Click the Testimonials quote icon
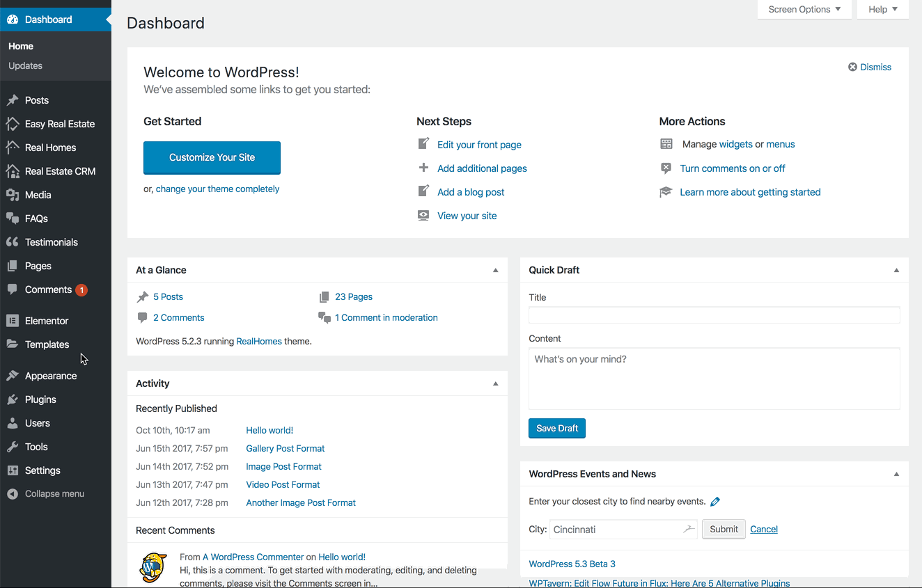The height and width of the screenshot is (588, 922). 13,242
